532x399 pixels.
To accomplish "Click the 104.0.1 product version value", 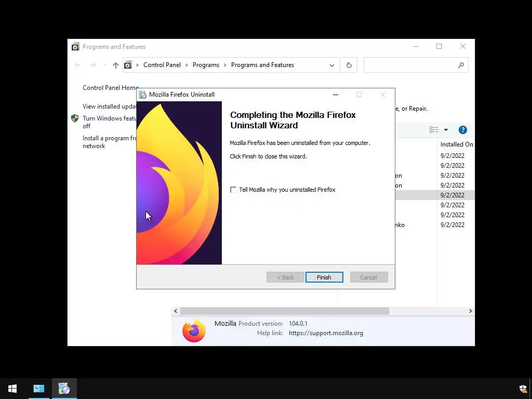I will (x=298, y=324).
